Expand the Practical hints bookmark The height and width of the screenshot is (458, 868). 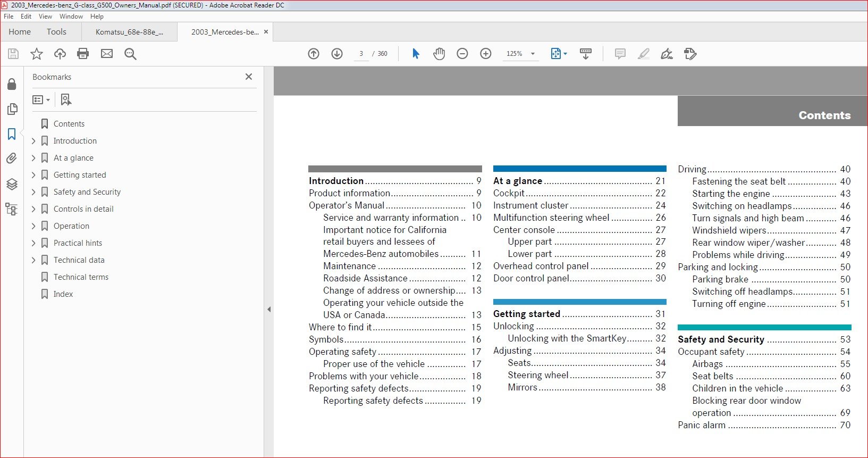(x=33, y=243)
